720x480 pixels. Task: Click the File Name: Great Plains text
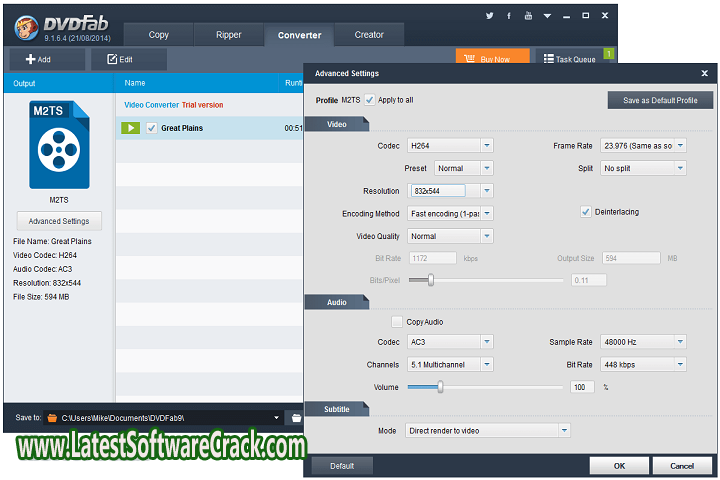(x=52, y=241)
